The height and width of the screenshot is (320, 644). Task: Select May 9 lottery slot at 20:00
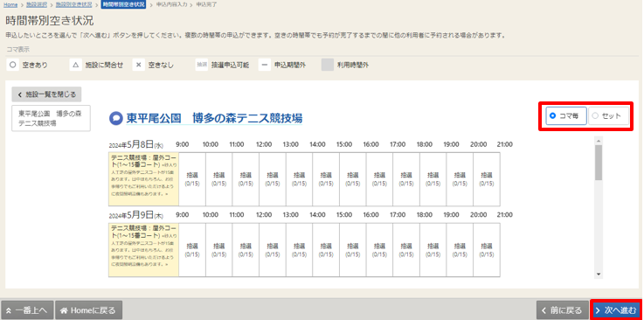(487, 250)
